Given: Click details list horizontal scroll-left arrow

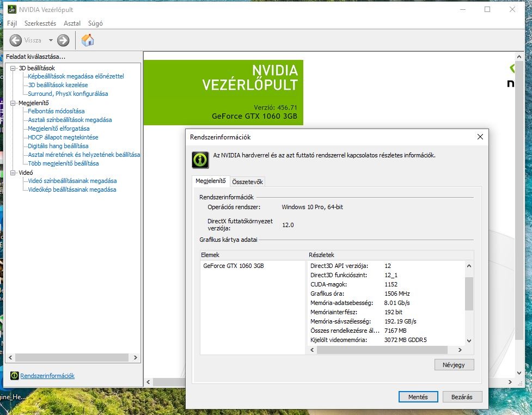Looking at the screenshot, I should point(312,350).
